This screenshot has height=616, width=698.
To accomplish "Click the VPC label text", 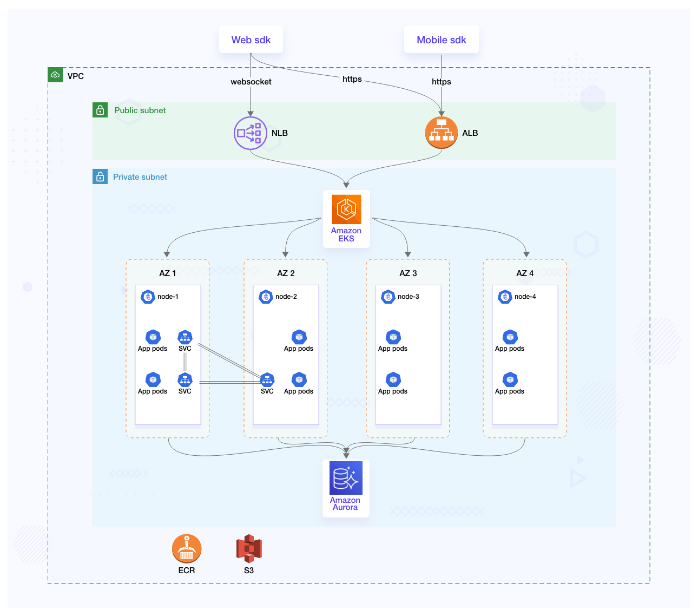I will (x=76, y=76).
